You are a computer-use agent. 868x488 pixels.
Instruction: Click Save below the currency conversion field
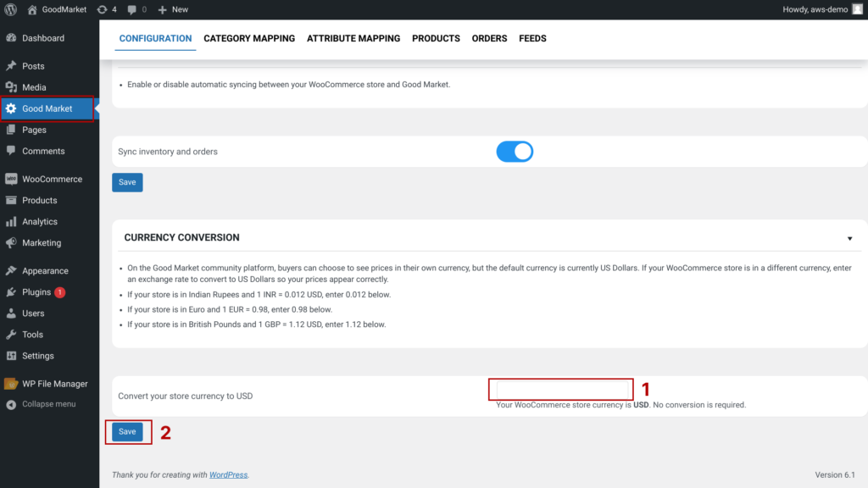(x=127, y=431)
